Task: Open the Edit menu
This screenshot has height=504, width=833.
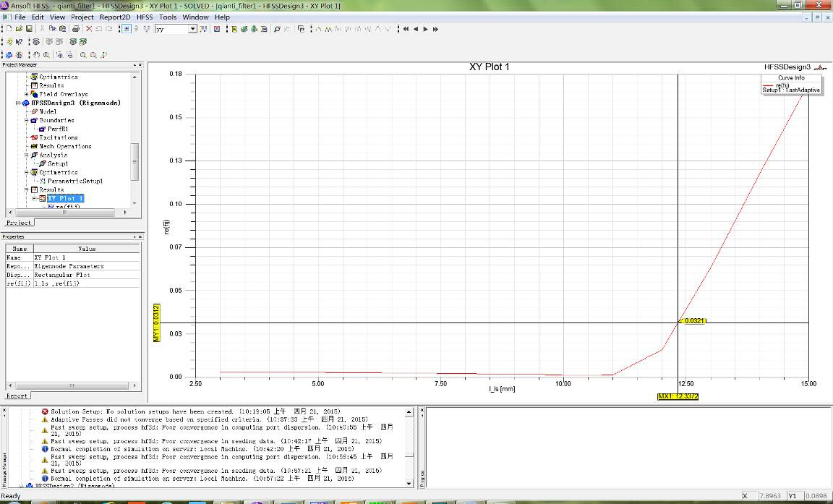Action: pyautogui.click(x=38, y=17)
